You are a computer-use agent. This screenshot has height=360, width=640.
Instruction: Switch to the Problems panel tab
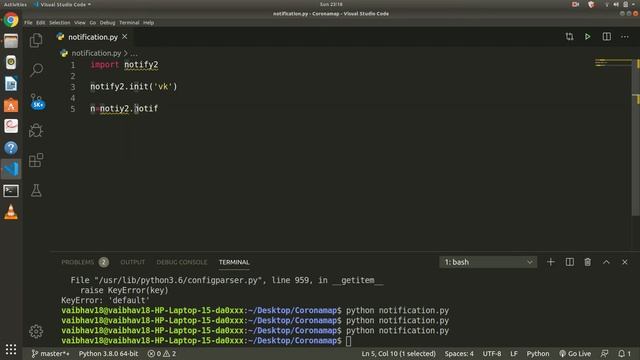coord(85,262)
